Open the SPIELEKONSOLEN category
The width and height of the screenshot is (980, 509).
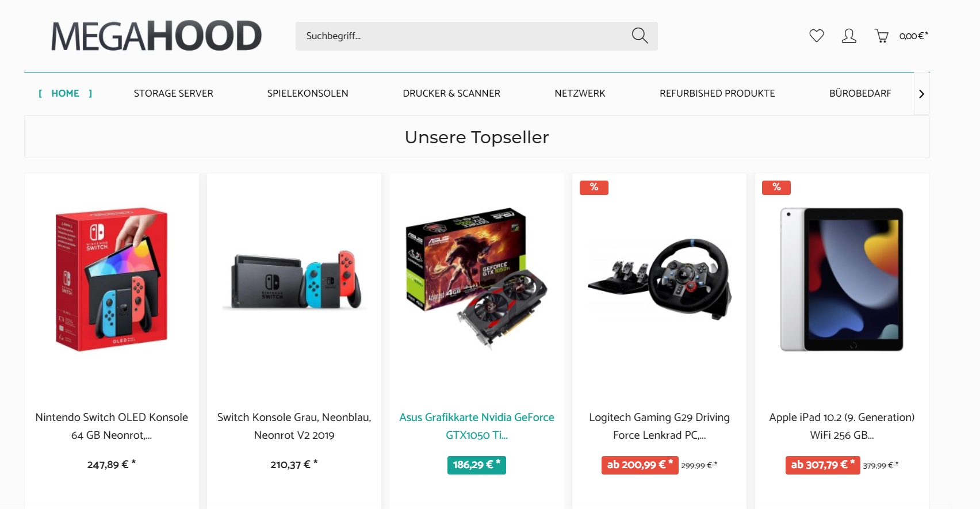[308, 93]
